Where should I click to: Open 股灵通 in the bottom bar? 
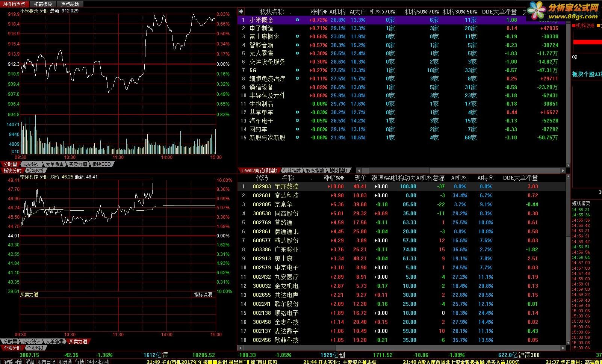coord(65,361)
